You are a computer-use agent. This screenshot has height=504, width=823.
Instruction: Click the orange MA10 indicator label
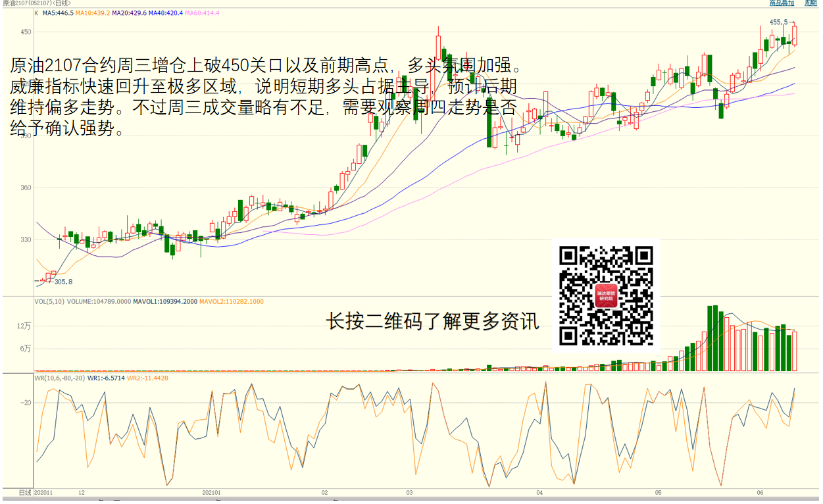[93, 13]
